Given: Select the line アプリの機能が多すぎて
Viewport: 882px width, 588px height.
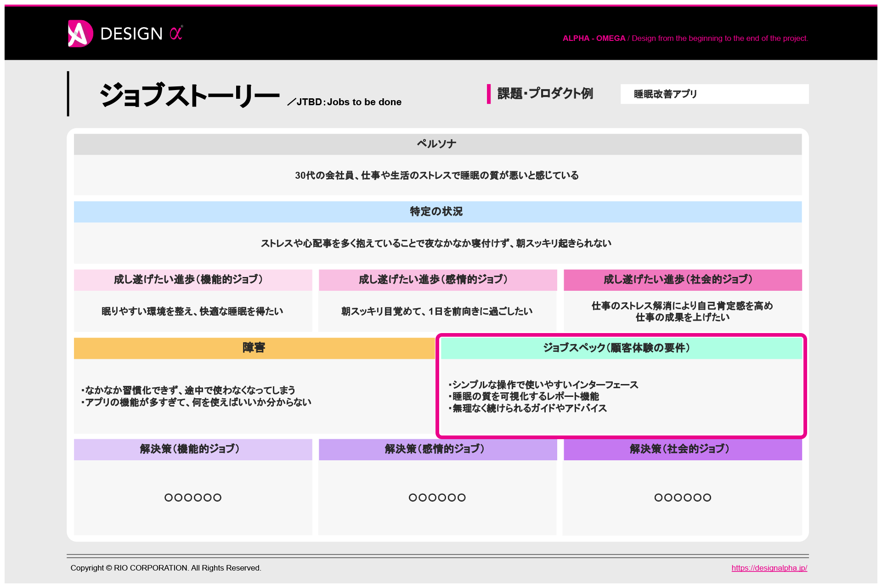Looking at the screenshot, I should (196, 402).
